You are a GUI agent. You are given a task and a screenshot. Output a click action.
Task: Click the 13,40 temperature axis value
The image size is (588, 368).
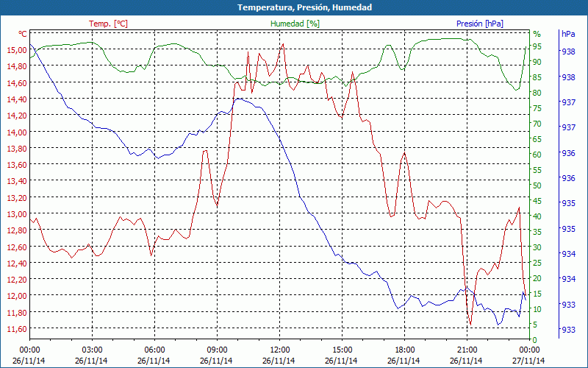(x=15, y=181)
